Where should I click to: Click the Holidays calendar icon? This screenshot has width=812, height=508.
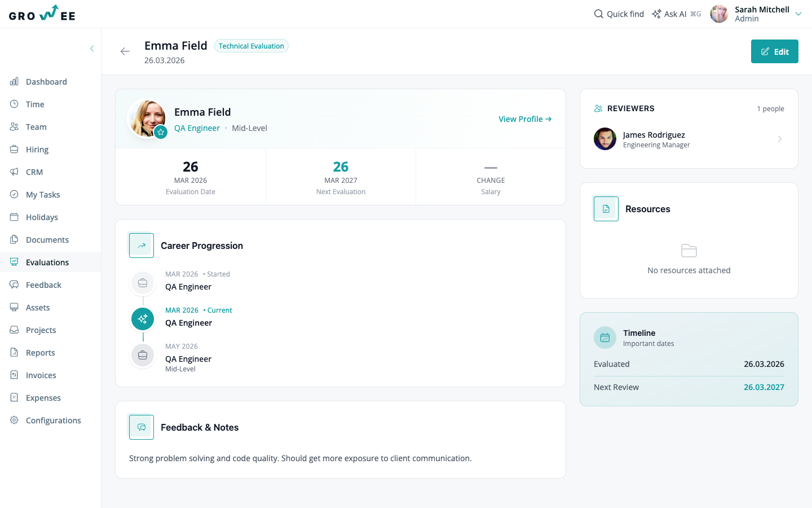14,217
